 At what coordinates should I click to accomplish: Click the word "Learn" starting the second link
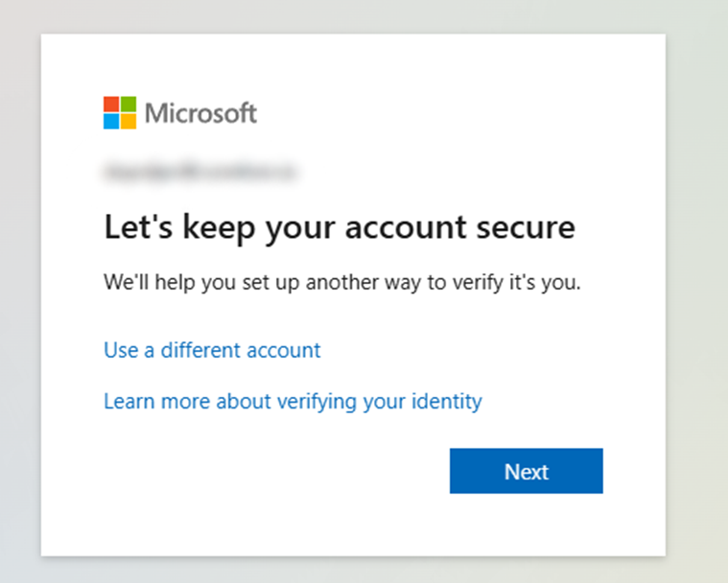coord(128,401)
